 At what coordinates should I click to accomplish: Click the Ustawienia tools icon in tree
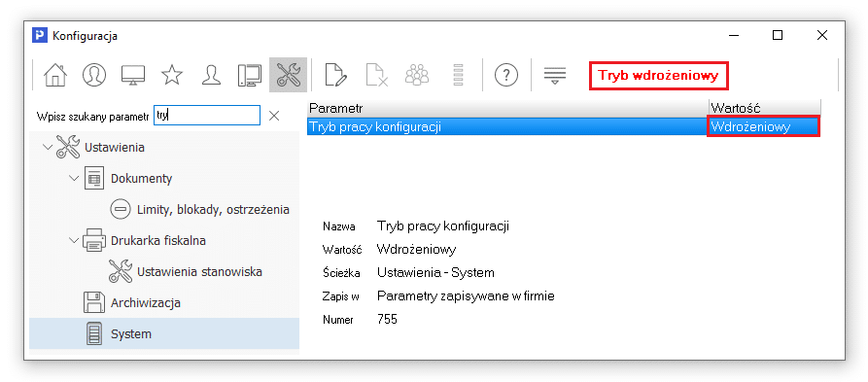(68, 148)
